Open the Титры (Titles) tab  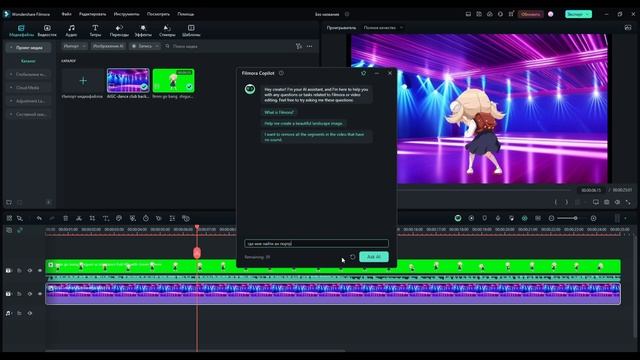tap(95, 31)
